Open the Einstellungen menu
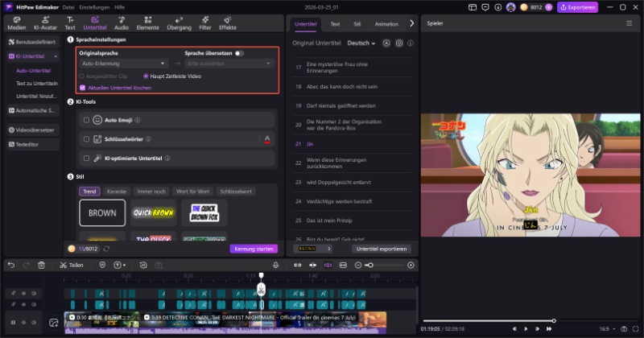 click(94, 7)
